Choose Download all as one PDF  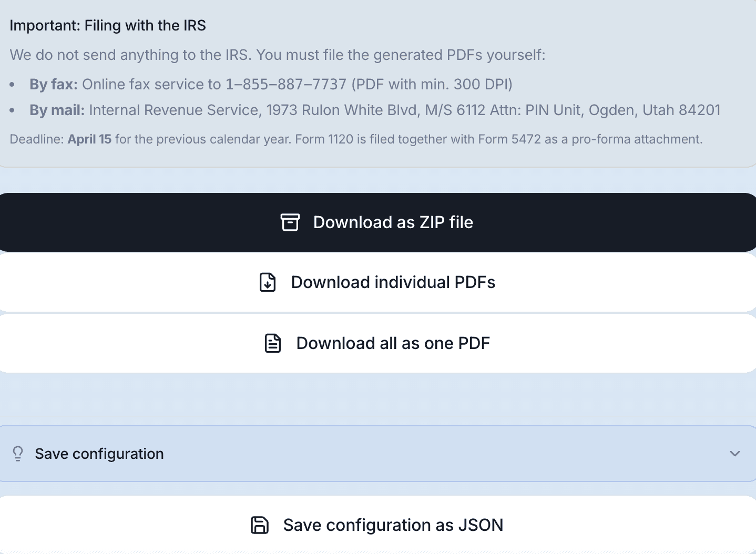pyautogui.click(x=377, y=343)
